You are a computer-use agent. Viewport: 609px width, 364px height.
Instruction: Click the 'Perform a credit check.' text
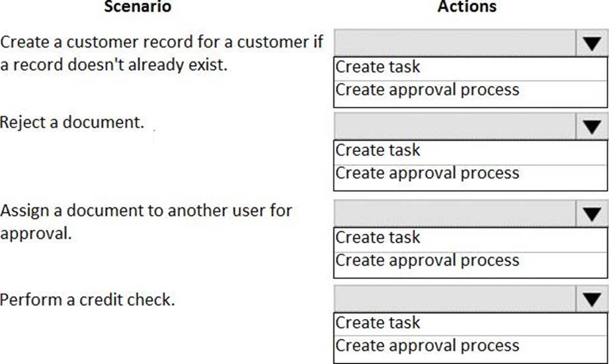[x=87, y=300]
